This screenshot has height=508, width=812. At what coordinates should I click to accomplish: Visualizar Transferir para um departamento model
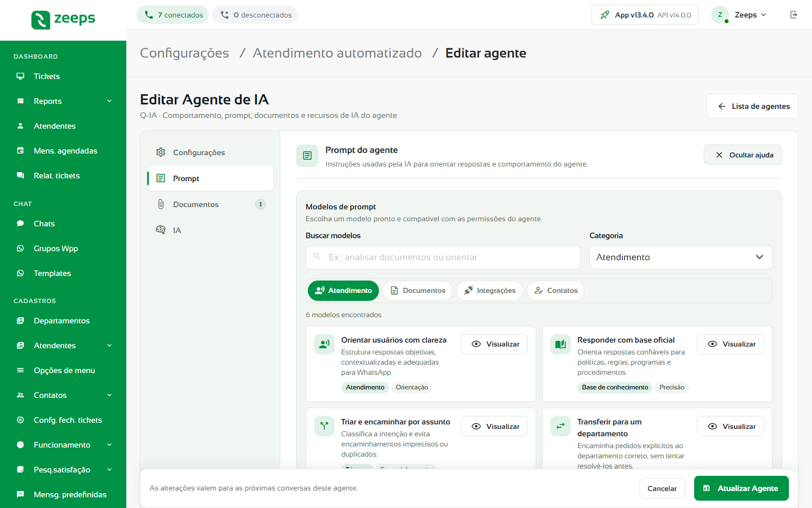click(730, 426)
